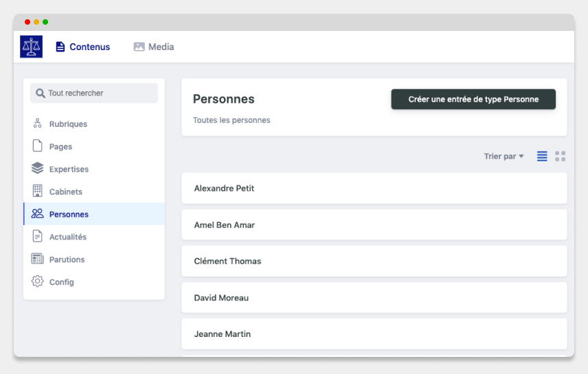588x374 pixels.
Task: Open the Config gear icon
Action: 38,281
